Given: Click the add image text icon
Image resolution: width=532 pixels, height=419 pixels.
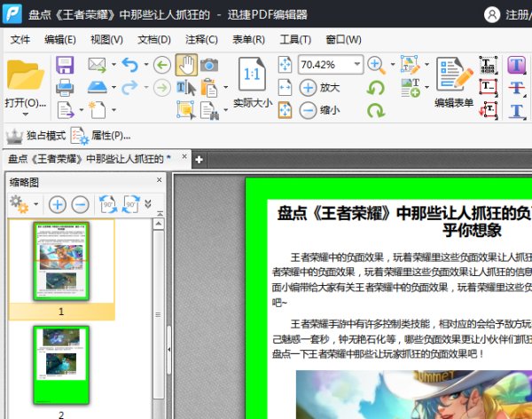Looking at the screenshot, I should click(411, 88).
